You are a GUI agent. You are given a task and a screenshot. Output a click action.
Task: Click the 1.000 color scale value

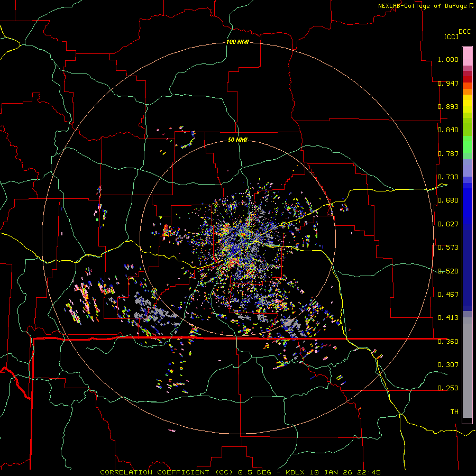tap(448, 59)
